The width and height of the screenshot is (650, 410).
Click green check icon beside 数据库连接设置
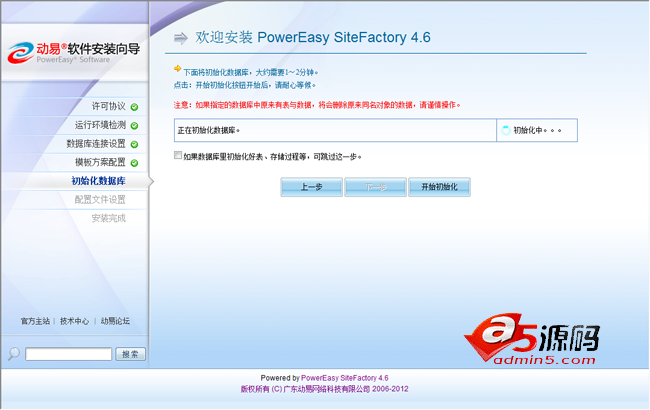pyautogui.click(x=134, y=144)
